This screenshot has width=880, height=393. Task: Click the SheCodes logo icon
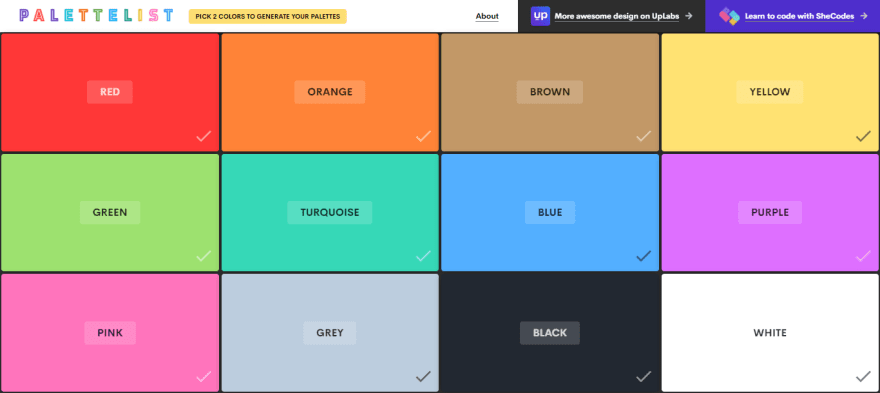[729, 16]
